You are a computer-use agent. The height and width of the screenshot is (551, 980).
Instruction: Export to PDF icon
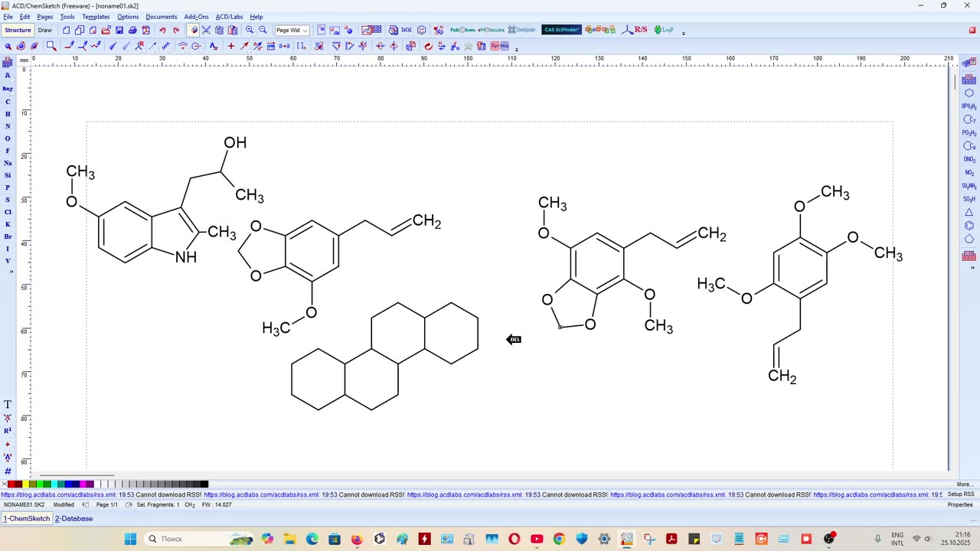(145, 31)
